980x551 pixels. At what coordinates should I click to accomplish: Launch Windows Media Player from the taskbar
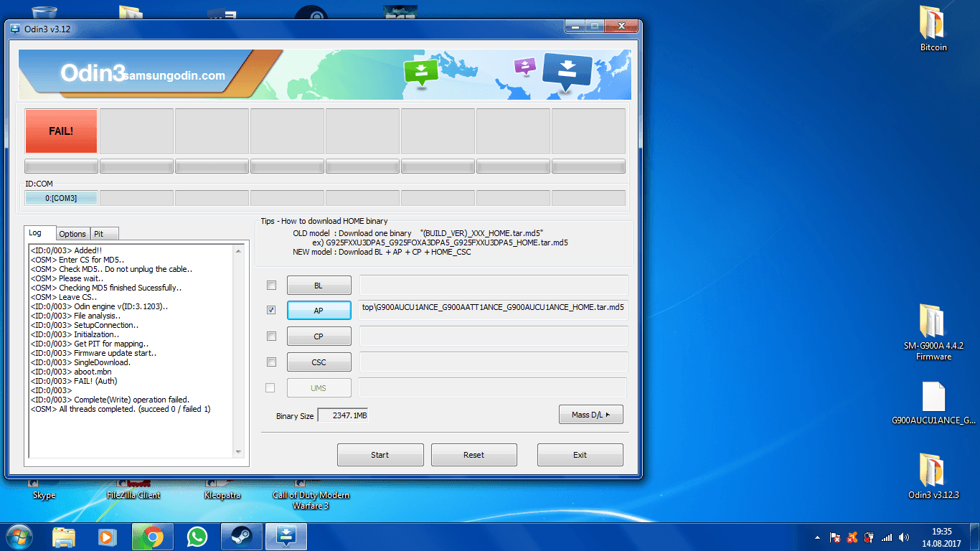pos(106,537)
